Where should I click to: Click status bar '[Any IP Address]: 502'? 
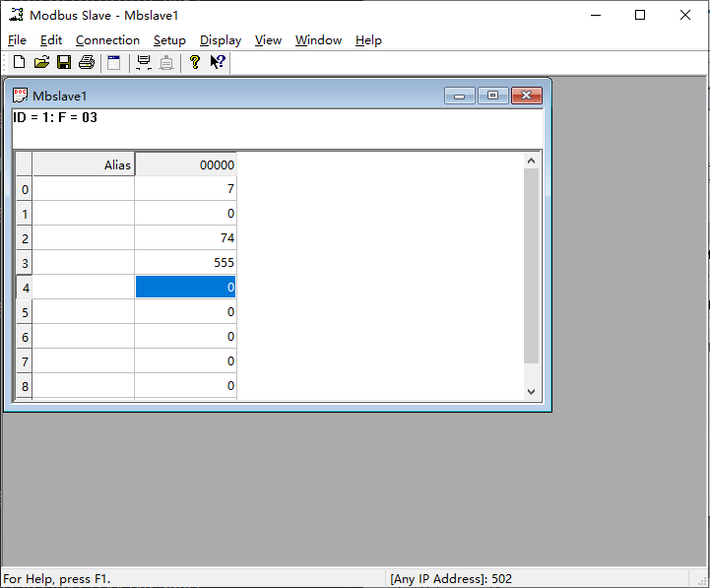click(x=451, y=578)
